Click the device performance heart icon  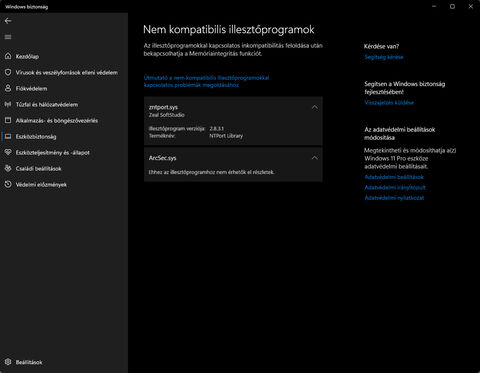(x=8, y=152)
